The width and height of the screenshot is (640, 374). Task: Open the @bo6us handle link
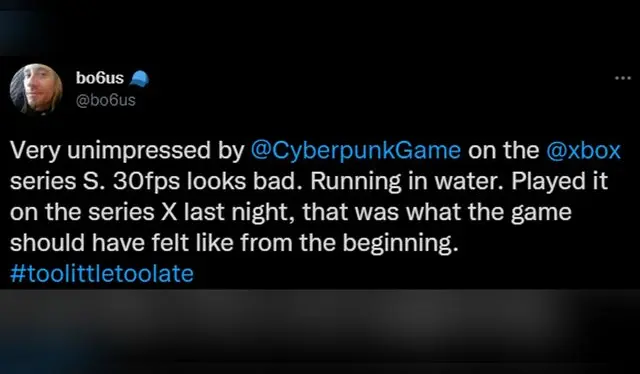tap(105, 100)
